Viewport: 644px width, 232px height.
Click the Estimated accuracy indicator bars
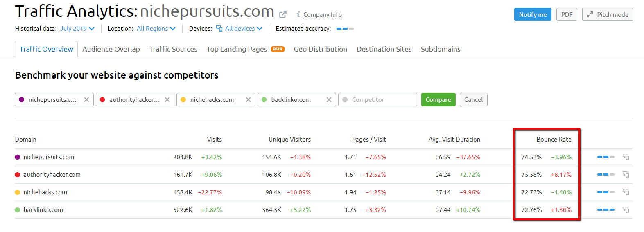pos(345,29)
